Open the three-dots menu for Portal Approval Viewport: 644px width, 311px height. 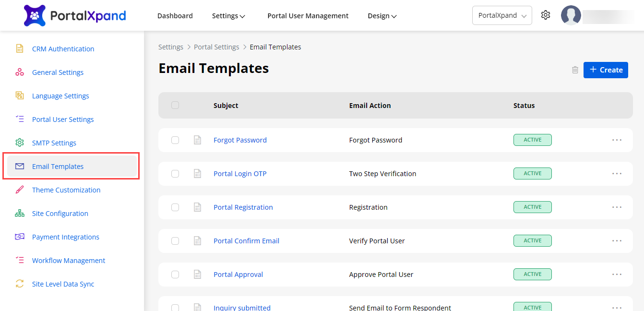click(617, 275)
